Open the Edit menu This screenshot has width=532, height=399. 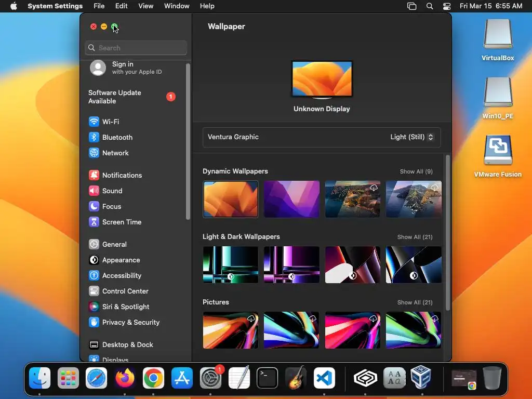(121, 6)
